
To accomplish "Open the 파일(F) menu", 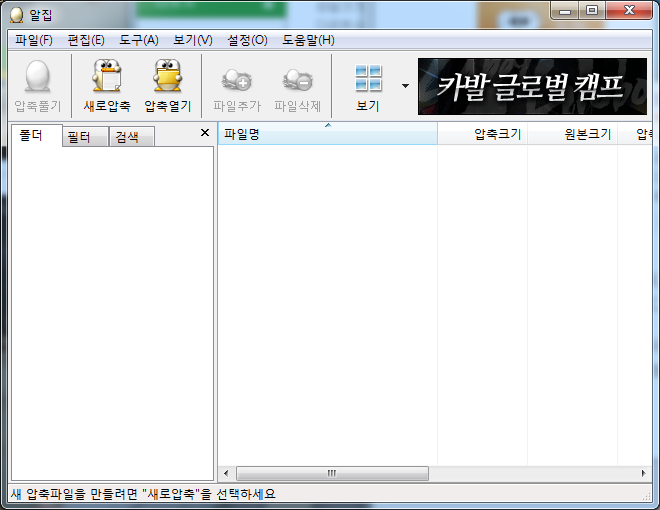I will [34, 40].
